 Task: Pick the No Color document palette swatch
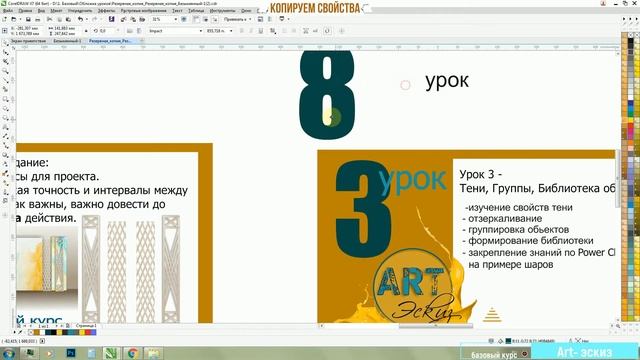[31, 333]
